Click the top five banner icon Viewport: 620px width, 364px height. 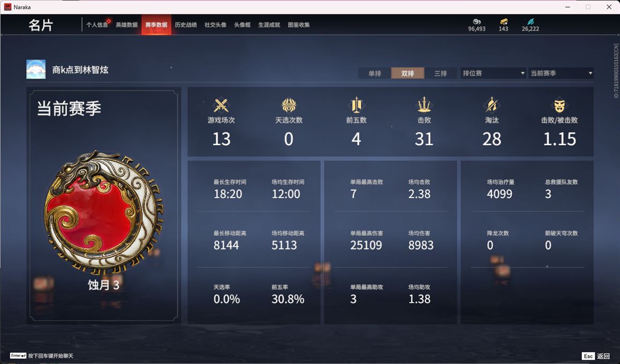coord(356,105)
